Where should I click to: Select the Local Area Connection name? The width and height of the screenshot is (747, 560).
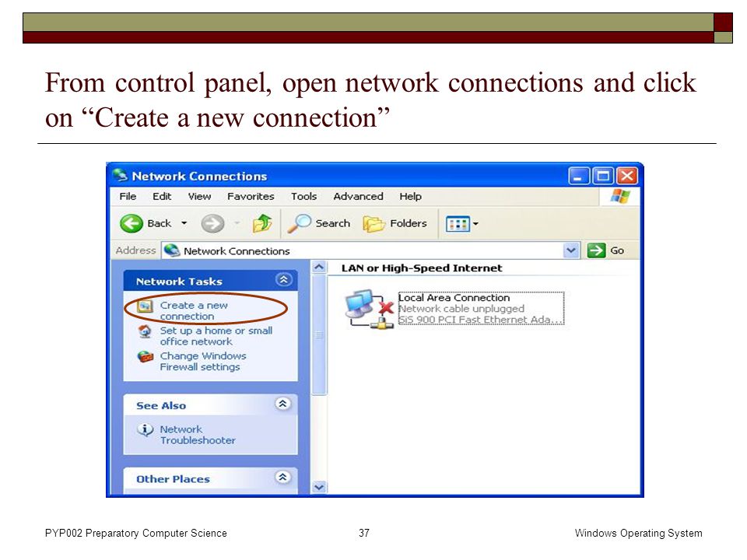(454, 298)
